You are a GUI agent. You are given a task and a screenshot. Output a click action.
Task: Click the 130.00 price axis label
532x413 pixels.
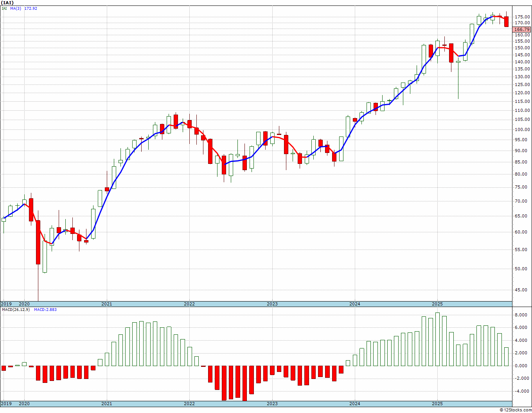coord(522,77)
